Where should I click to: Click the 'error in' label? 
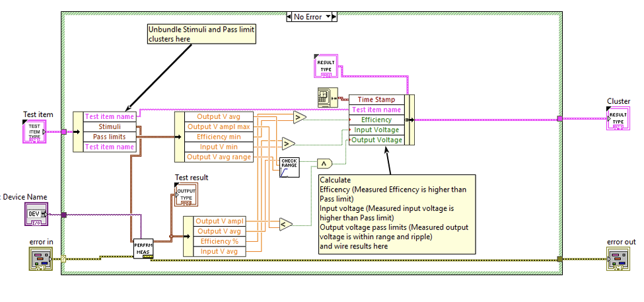tap(41, 242)
